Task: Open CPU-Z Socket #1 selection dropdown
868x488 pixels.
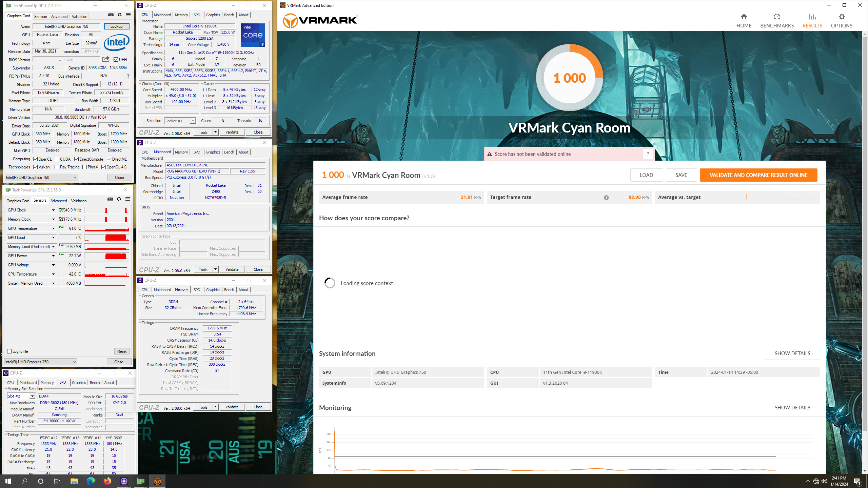Action: [x=180, y=121]
